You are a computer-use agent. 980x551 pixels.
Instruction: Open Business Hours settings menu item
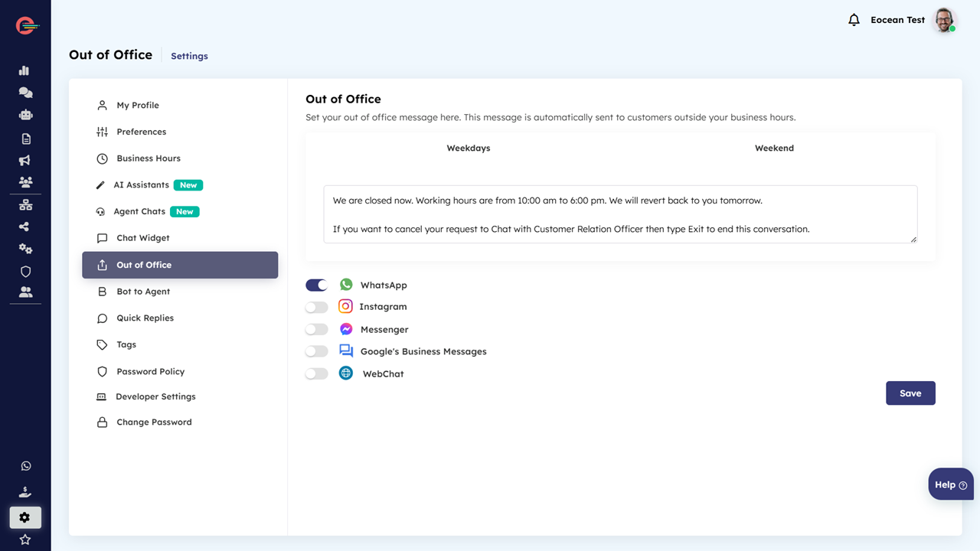click(x=149, y=158)
